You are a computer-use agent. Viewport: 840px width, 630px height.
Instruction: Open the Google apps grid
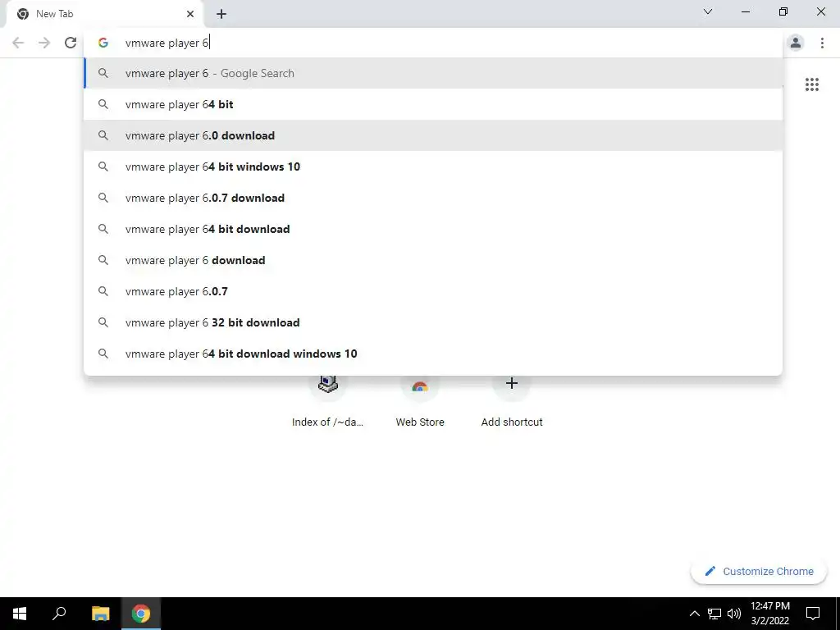pyautogui.click(x=811, y=84)
